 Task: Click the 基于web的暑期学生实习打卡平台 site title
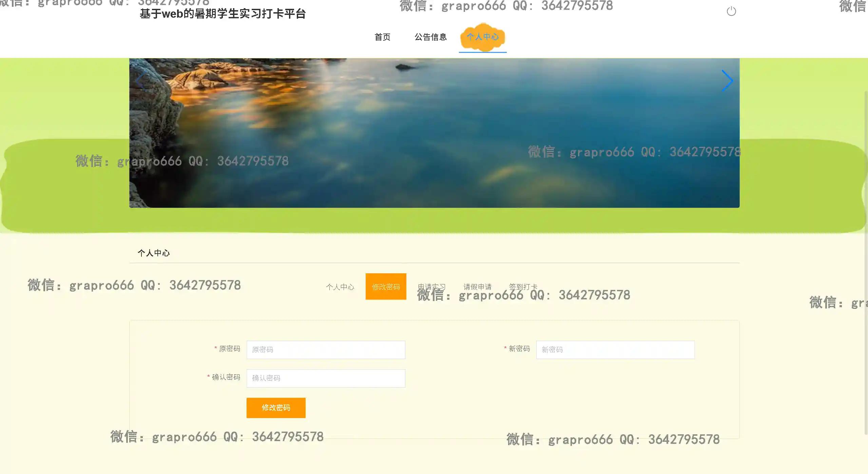click(x=223, y=14)
